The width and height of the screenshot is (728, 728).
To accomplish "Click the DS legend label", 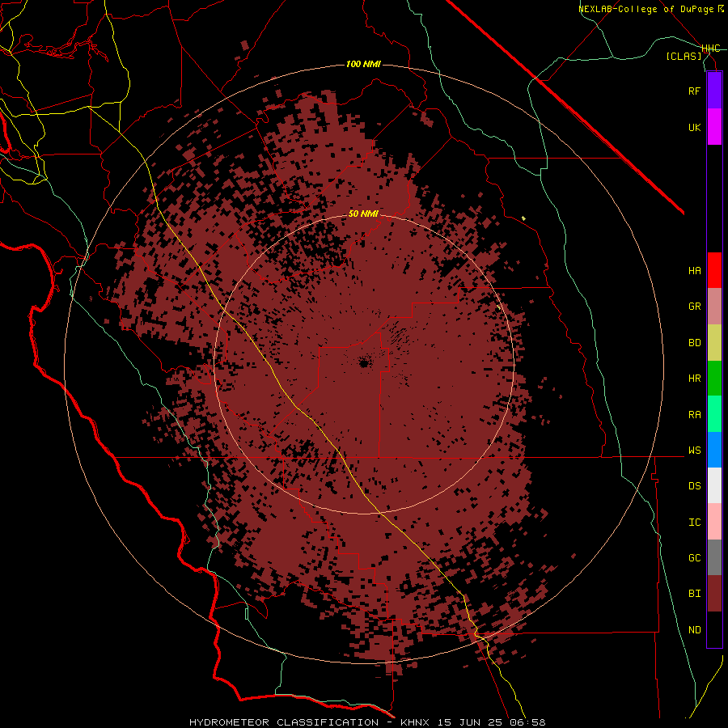I will coord(694,485).
